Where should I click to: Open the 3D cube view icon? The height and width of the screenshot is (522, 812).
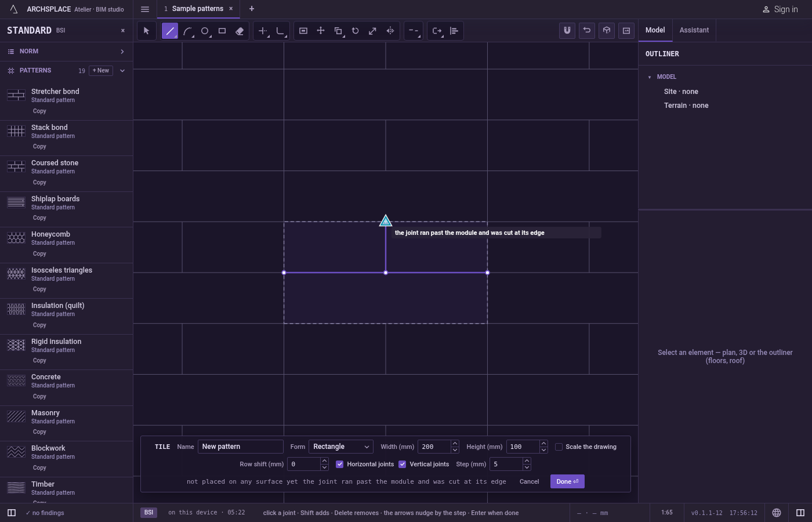coord(607,31)
